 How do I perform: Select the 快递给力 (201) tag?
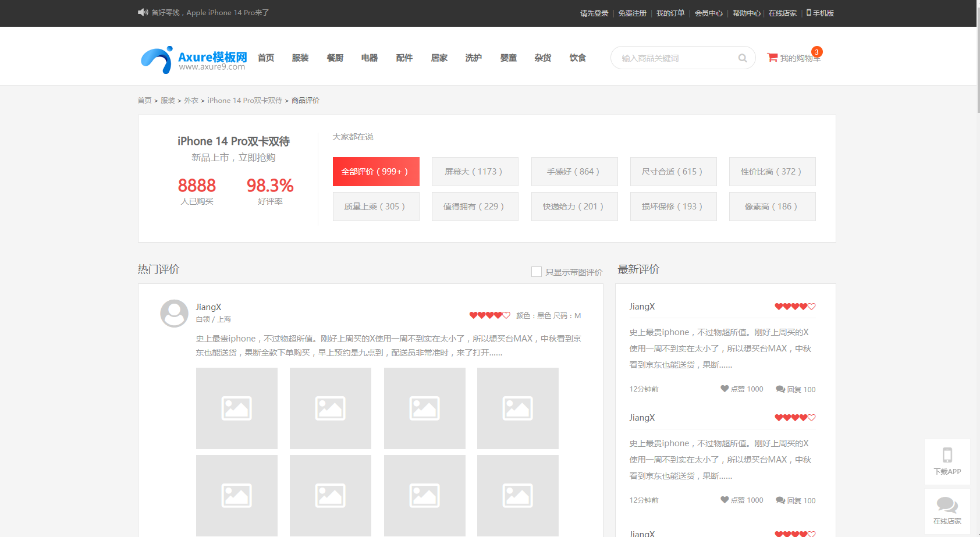[x=574, y=207]
